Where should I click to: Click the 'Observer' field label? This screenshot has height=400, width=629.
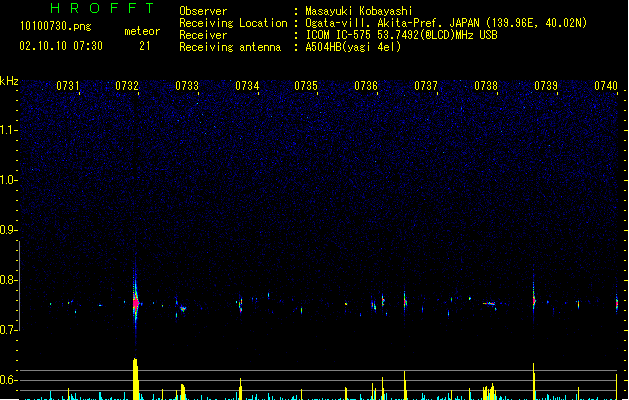(203, 11)
